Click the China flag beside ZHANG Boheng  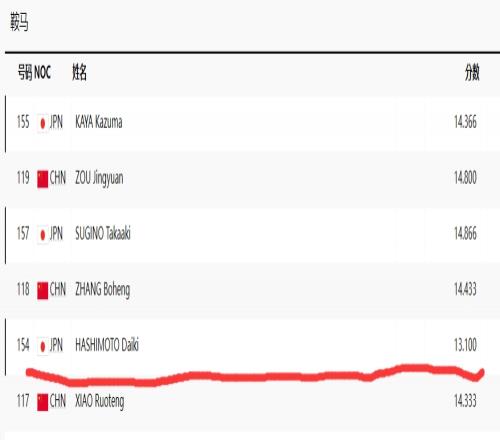(x=43, y=290)
